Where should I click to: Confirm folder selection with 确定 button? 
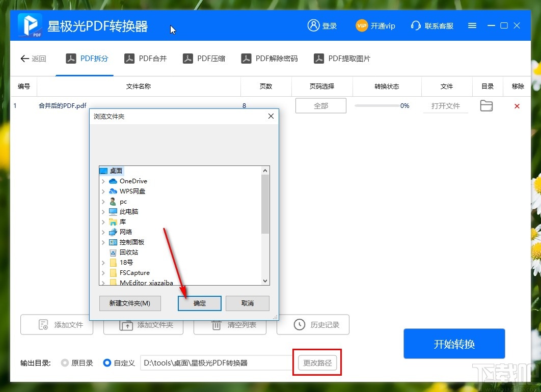coord(199,303)
